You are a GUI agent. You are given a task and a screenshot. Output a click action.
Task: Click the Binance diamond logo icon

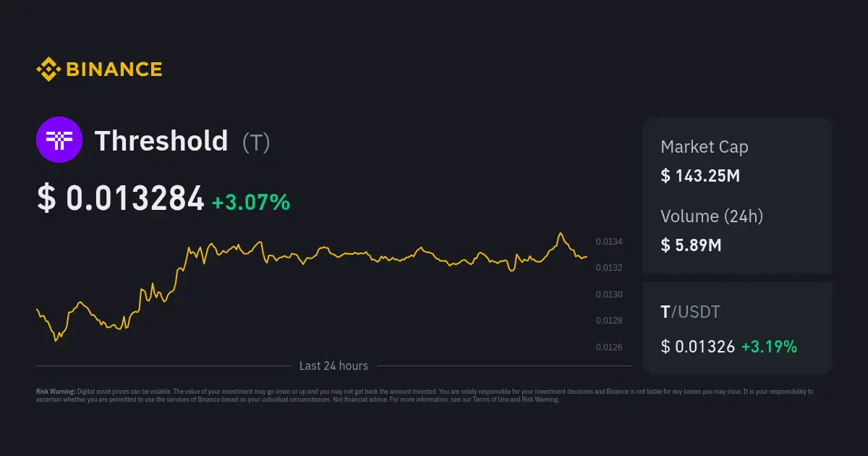coord(48,69)
